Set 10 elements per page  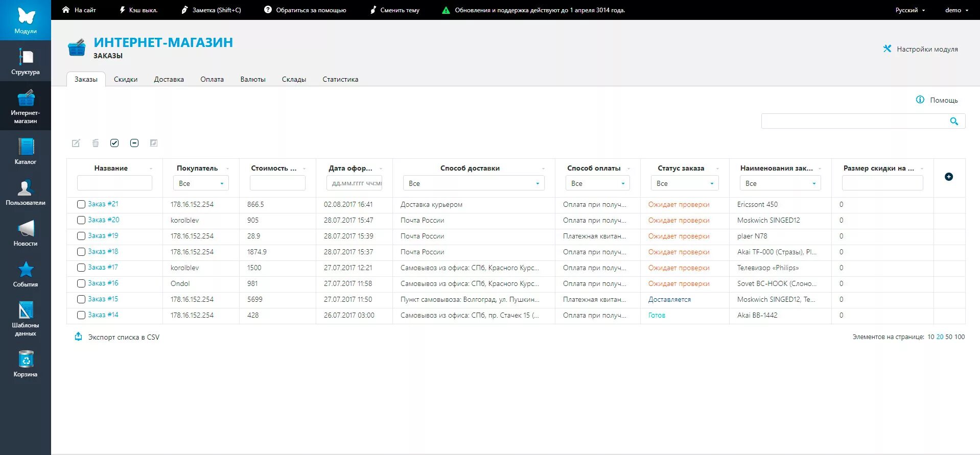click(x=931, y=337)
